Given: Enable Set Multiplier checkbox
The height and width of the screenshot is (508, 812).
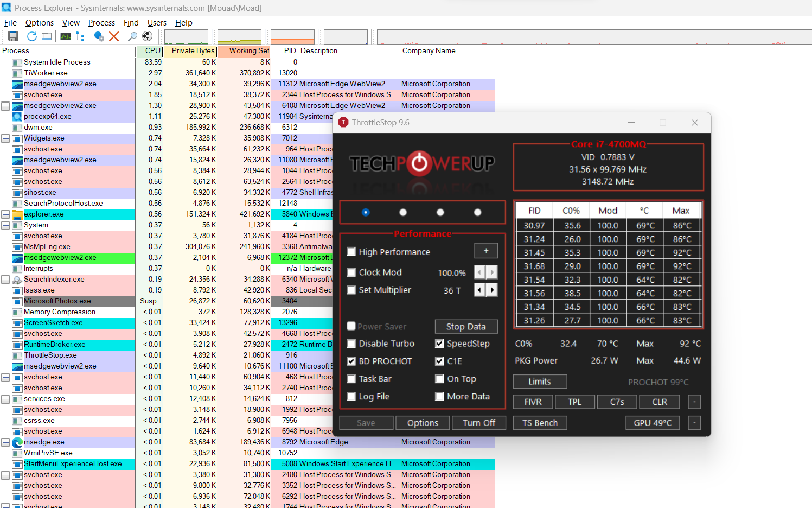Looking at the screenshot, I should pos(351,290).
